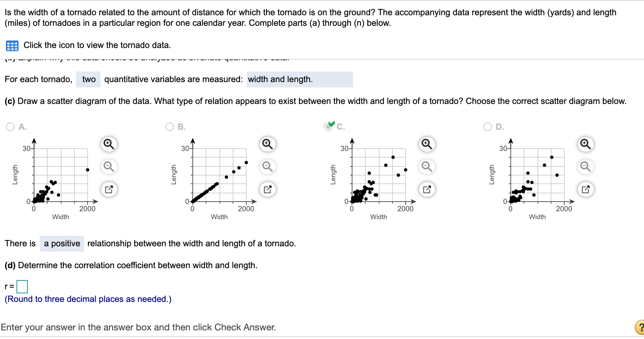The height and width of the screenshot is (339, 644).
Task: Click the rounding instructions link text
Action: coord(88,299)
